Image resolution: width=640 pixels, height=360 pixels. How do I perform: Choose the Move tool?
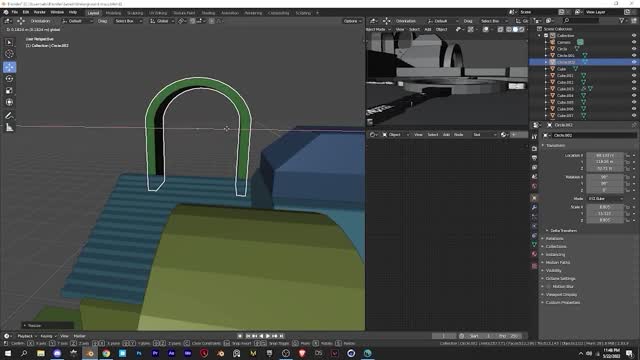pyautogui.click(x=9, y=67)
